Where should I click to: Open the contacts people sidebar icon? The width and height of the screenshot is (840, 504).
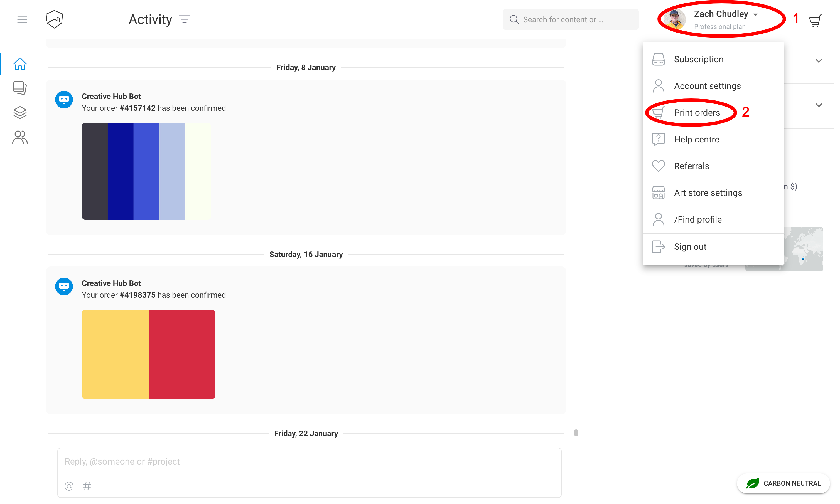pyautogui.click(x=20, y=137)
